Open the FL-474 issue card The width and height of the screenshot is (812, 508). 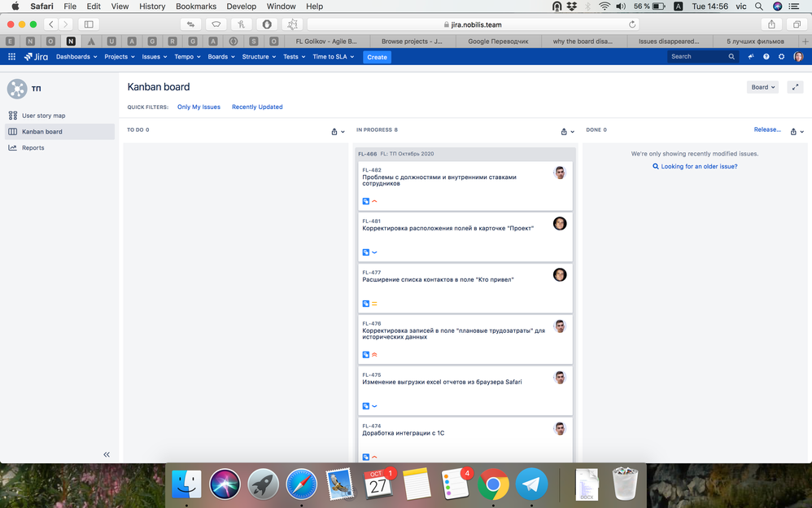465,440
